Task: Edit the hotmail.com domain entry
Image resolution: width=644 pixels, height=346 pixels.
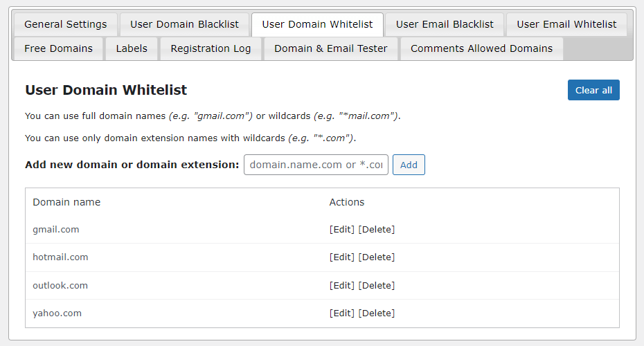Action: 342,257
